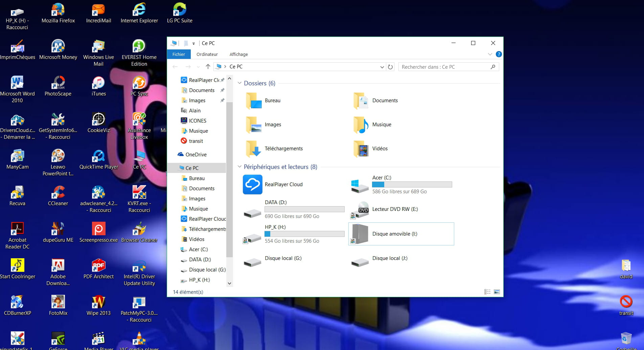Open the Vidéos folder in Dossiers
The width and height of the screenshot is (644, 350).
click(x=370, y=149)
